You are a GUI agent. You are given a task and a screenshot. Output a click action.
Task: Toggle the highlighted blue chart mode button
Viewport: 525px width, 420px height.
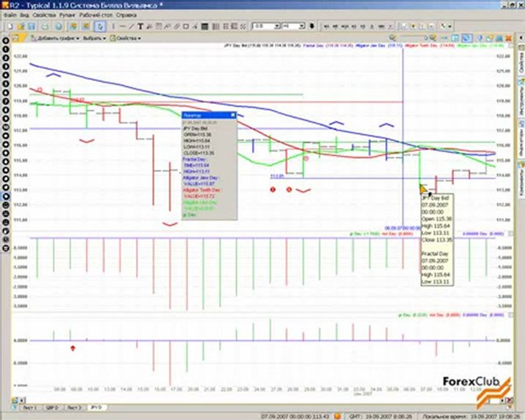[467, 38]
